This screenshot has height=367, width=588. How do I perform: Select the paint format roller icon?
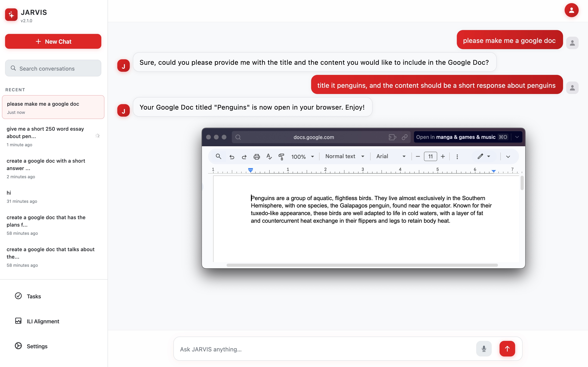pos(281,157)
